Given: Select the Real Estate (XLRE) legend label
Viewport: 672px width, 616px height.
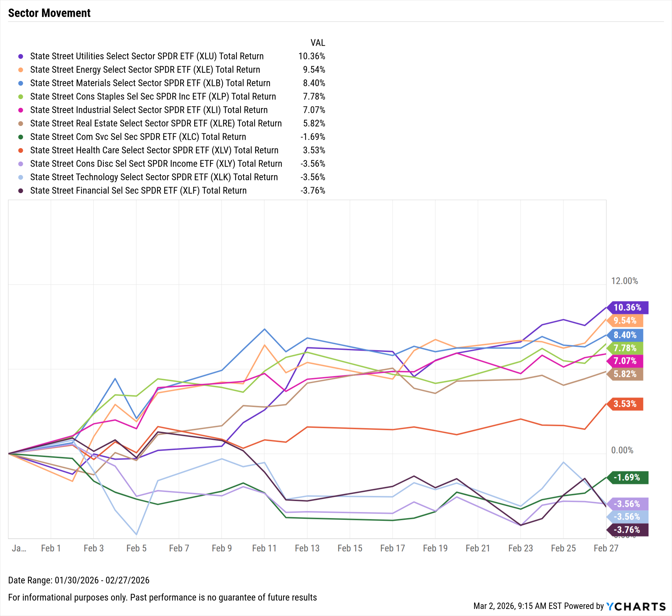Looking at the screenshot, I should pyautogui.click(x=156, y=124).
